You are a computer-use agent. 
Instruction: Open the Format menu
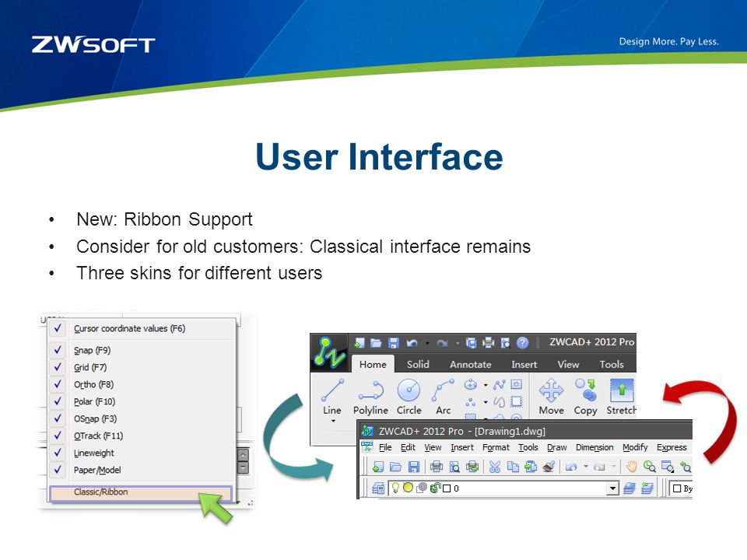[496, 448]
